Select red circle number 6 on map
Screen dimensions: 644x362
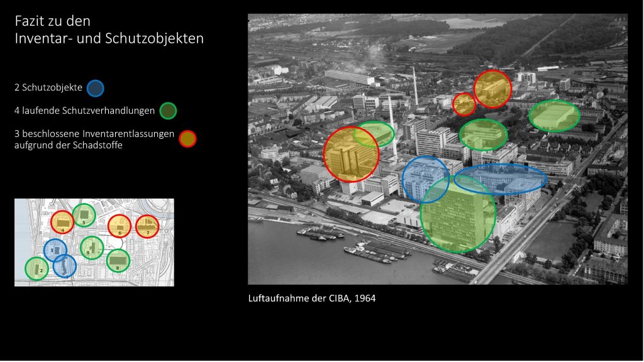[119, 226]
